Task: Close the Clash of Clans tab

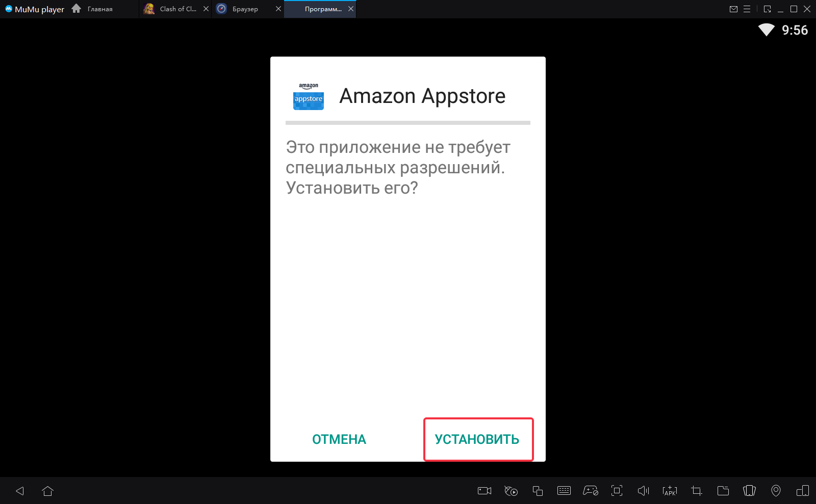Action: click(206, 9)
